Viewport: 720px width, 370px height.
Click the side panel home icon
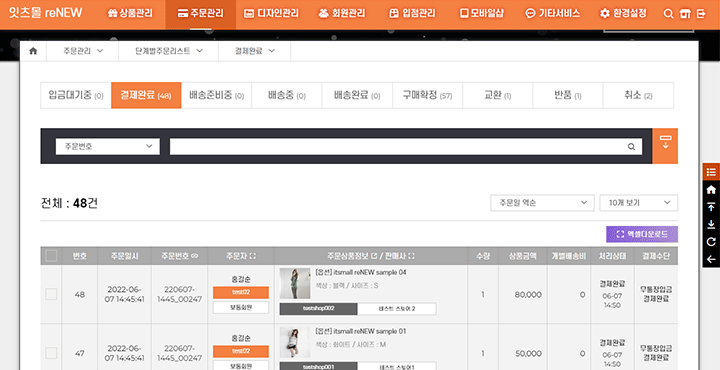point(711,189)
